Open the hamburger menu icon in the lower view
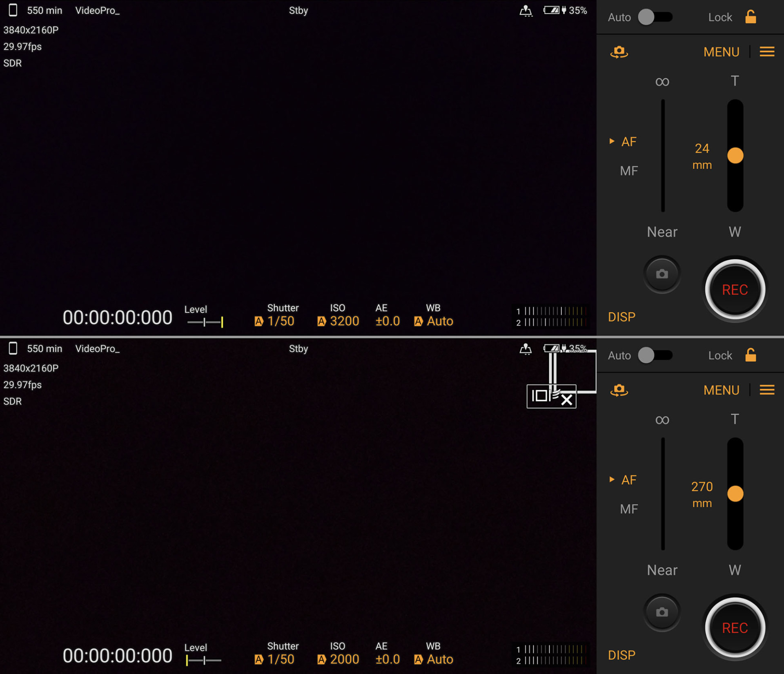This screenshot has height=674, width=784. pos(766,390)
